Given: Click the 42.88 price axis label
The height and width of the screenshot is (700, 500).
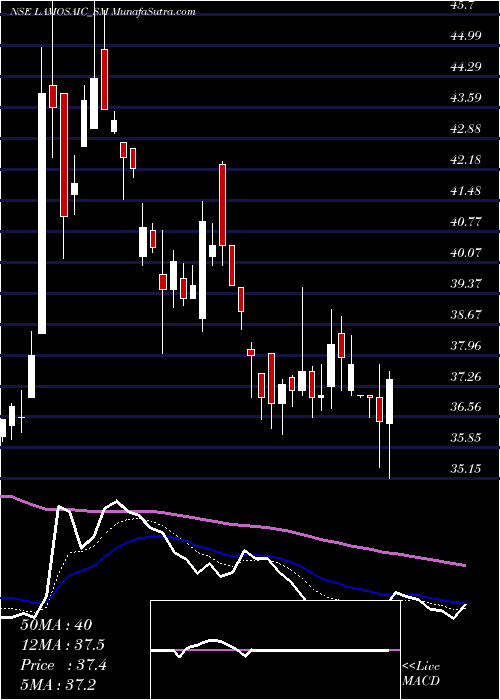Looking at the screenshot, I should pyautogui.click(x=467, y=129).
